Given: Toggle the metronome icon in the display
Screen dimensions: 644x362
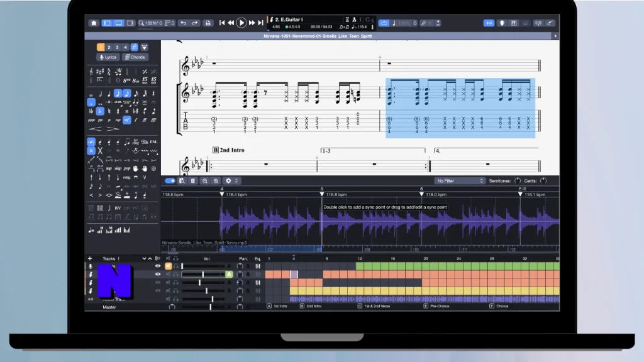Looking at the screenshot, I should point(354,19).
